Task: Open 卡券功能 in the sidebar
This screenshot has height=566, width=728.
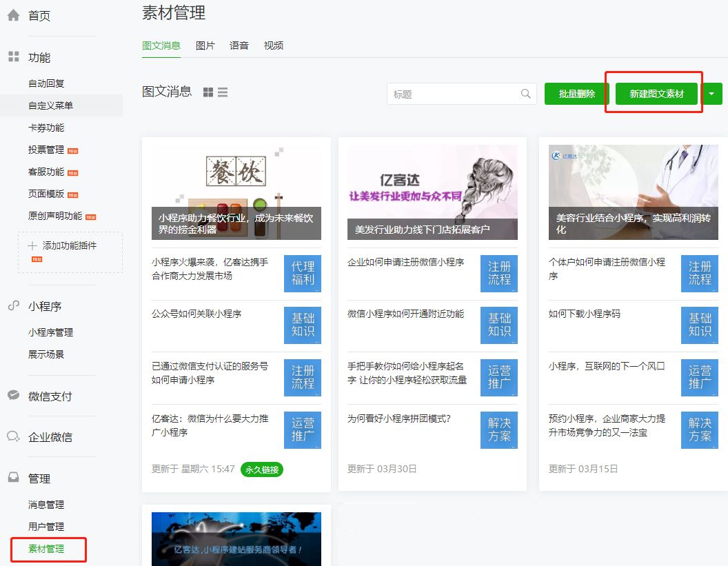Action: (x=46, y=128)
